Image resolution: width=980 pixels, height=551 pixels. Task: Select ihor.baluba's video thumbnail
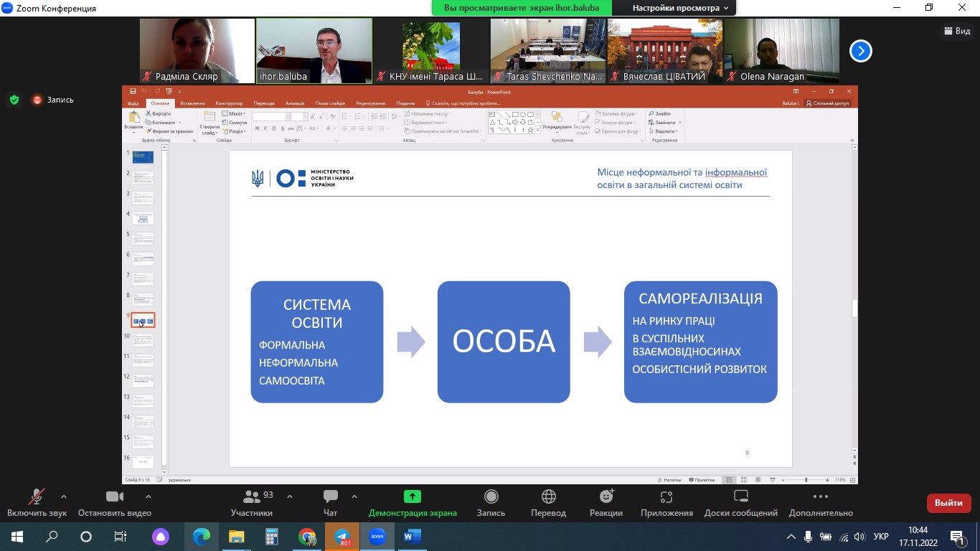[x=314, y=50]
